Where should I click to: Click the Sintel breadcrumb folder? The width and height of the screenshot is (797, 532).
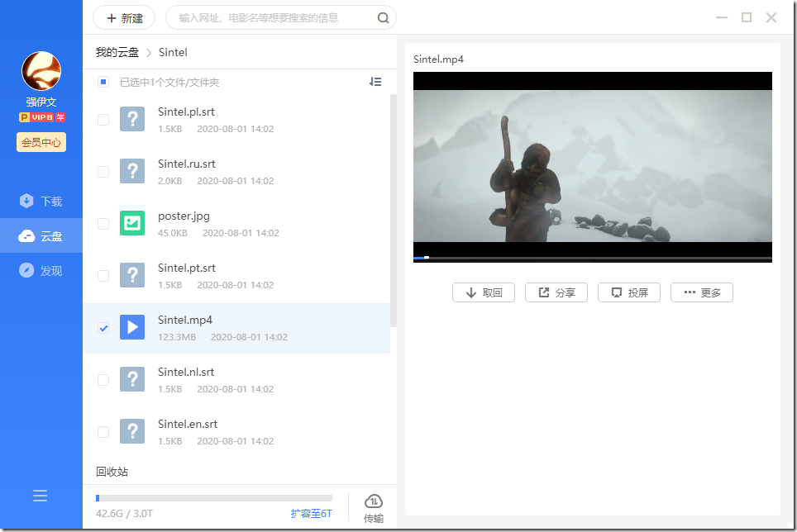click(x=173, y=52)
